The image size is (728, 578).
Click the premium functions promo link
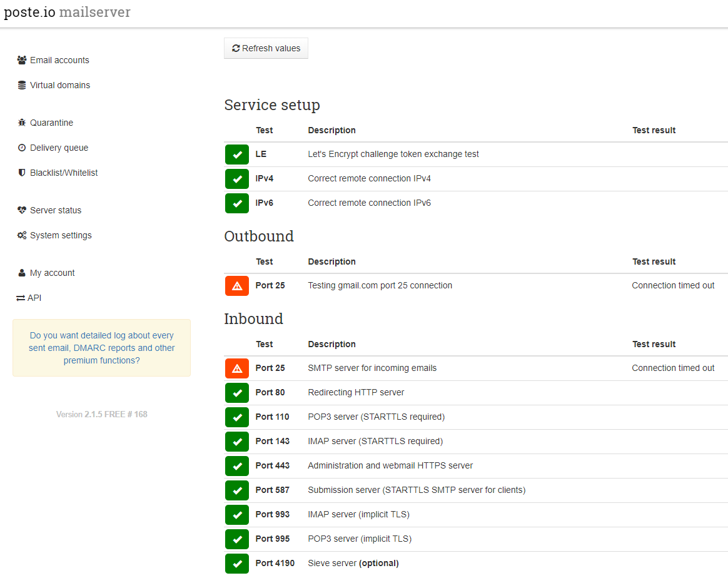point(101,348)
